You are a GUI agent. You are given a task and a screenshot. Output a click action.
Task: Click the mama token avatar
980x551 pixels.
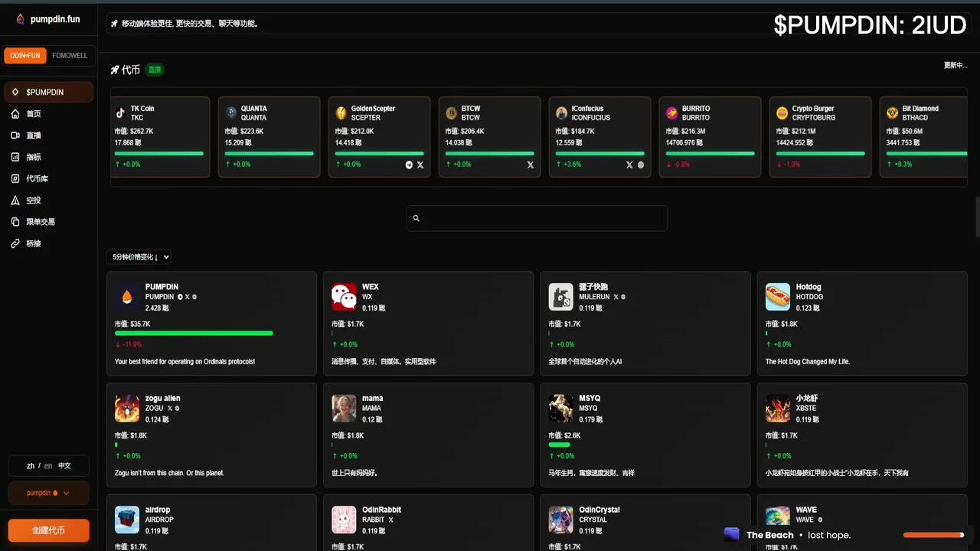[x=345, y=409]
